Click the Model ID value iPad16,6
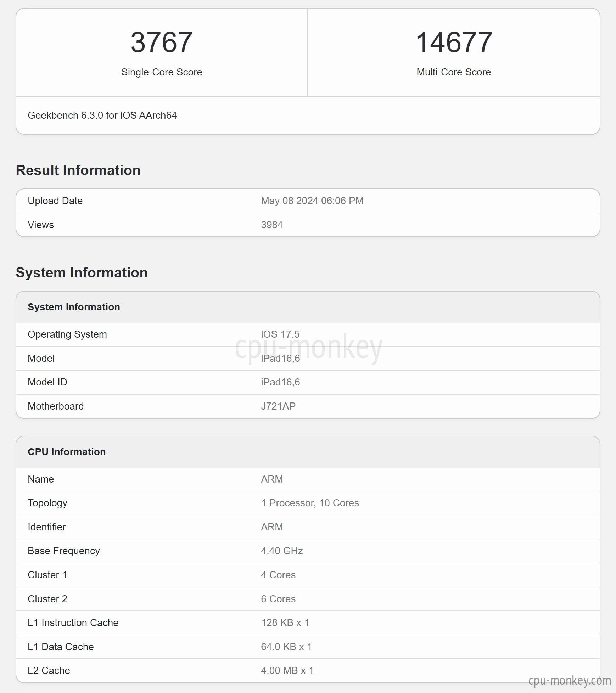The height and width of the screenshot is (693, 616). point(280,382)
